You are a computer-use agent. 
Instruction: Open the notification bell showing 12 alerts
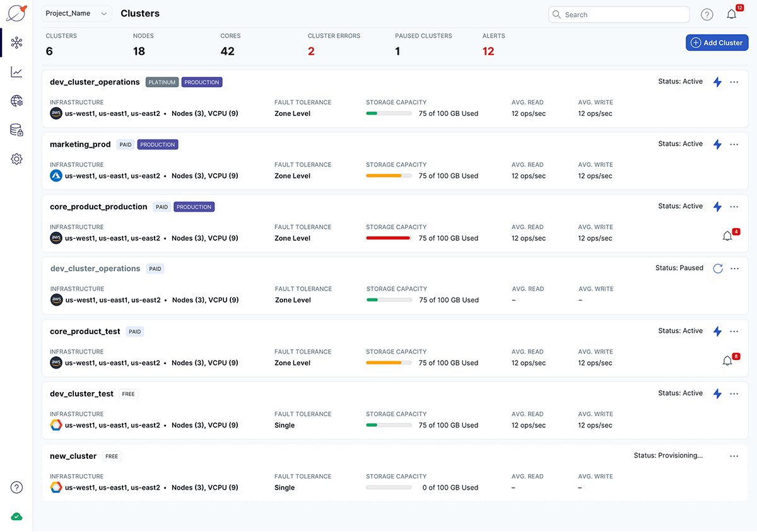[731, 14]
